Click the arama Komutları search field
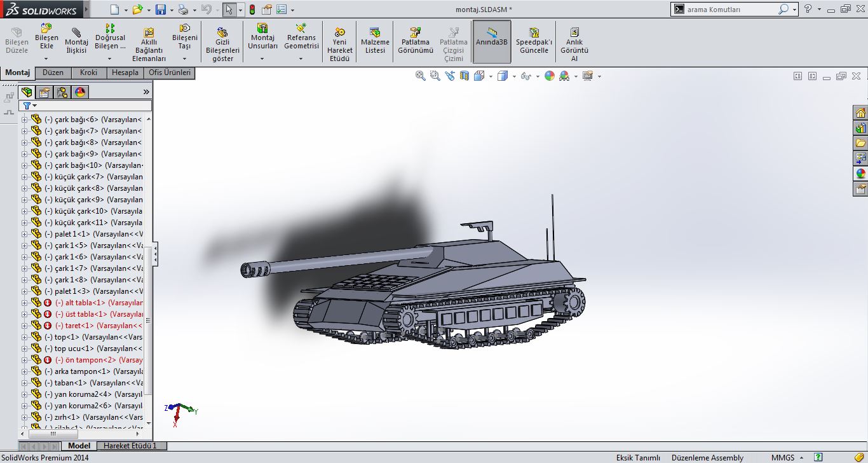The image size is (868, 463). [x=731, y=10]
